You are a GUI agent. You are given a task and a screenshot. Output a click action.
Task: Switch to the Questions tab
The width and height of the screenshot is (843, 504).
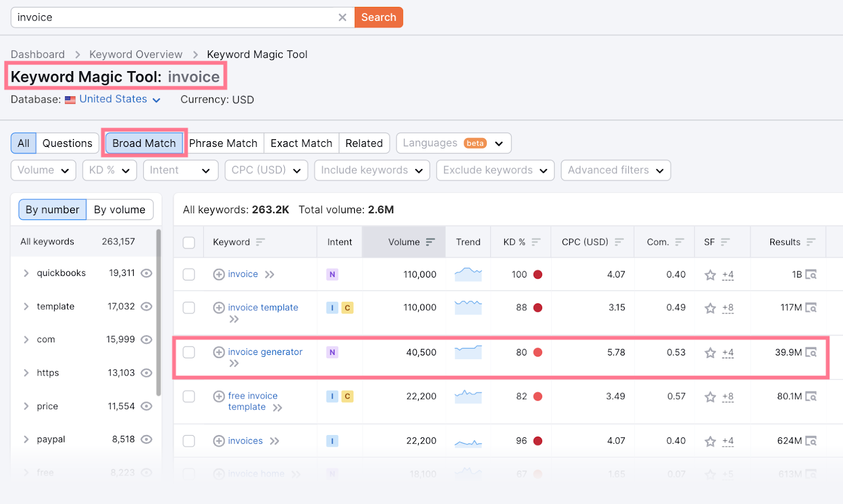pos(67,143)
